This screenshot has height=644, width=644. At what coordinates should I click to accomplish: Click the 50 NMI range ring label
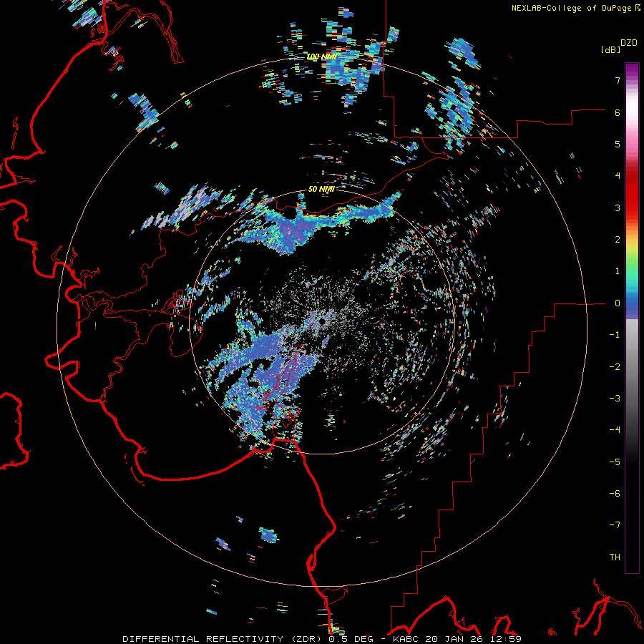[x=321, y=190]
